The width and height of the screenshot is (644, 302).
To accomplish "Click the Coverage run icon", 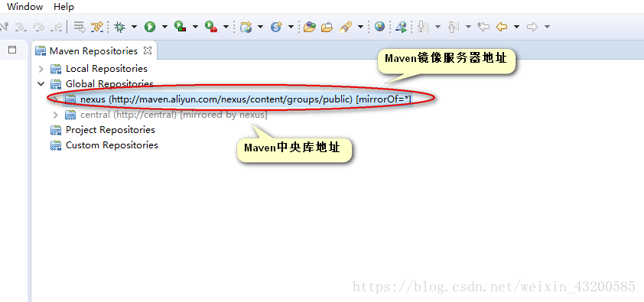I will pyautogui.click(x=180, y=27).
